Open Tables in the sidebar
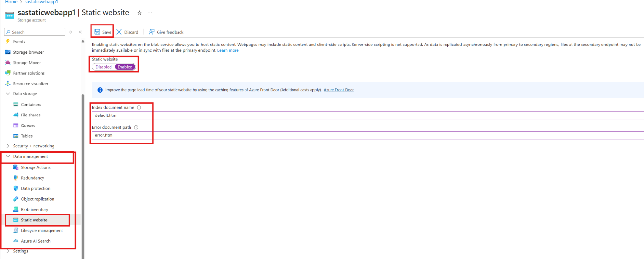This screenshot has height=259, width=644. tap(26, 136)
